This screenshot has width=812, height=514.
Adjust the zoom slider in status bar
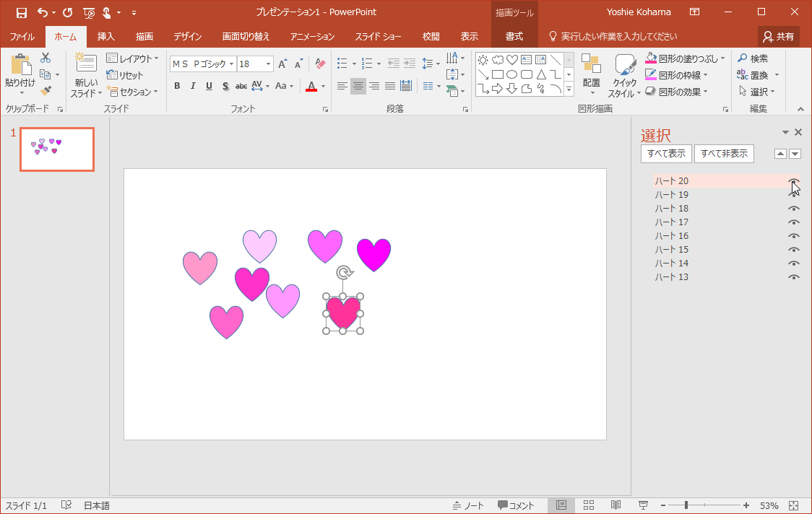click(x=686, y=505)
